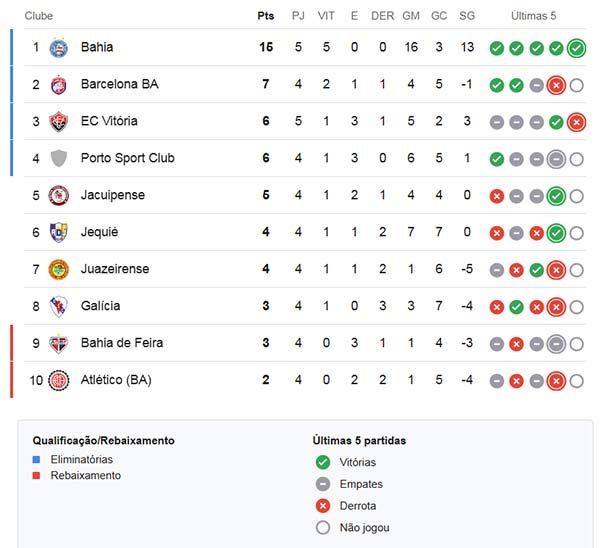Click the Barcelona BA team crest
600x548 pixels.
tap(59, 84)
